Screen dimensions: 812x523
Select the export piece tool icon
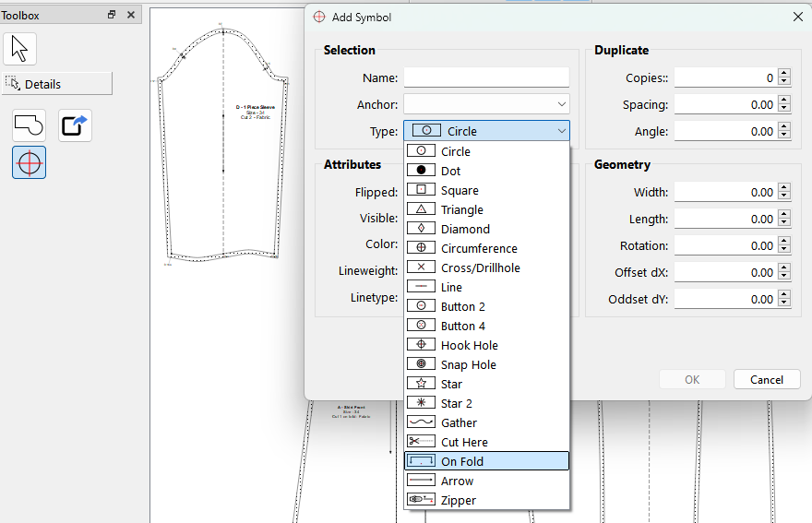pyautogui.click(x=76, y=125)
